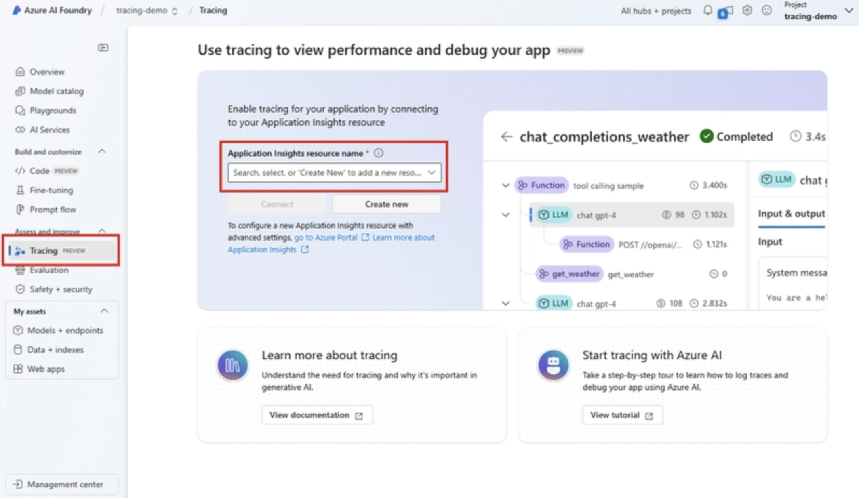Follow the go to Azure Portal link
859x504 pixels.
[326, 237]
